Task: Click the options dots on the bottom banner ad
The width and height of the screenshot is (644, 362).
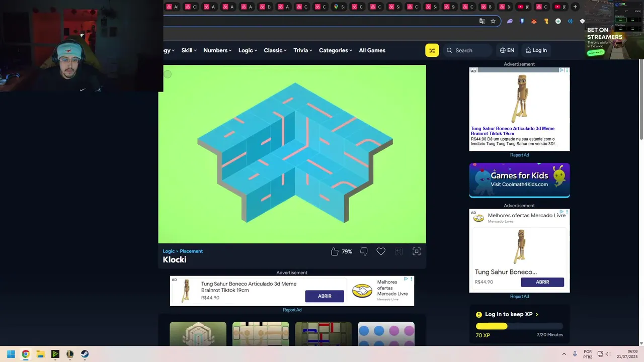Action: (412, 279)
